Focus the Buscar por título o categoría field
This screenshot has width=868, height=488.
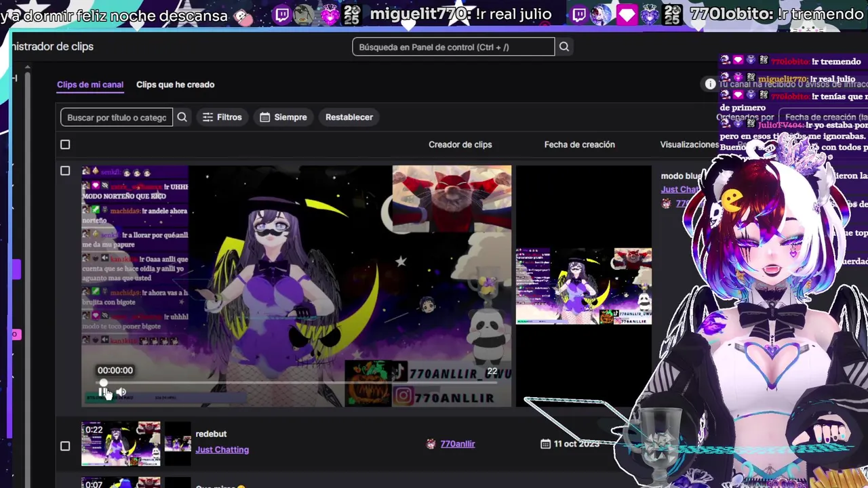(x=117, y=117)
